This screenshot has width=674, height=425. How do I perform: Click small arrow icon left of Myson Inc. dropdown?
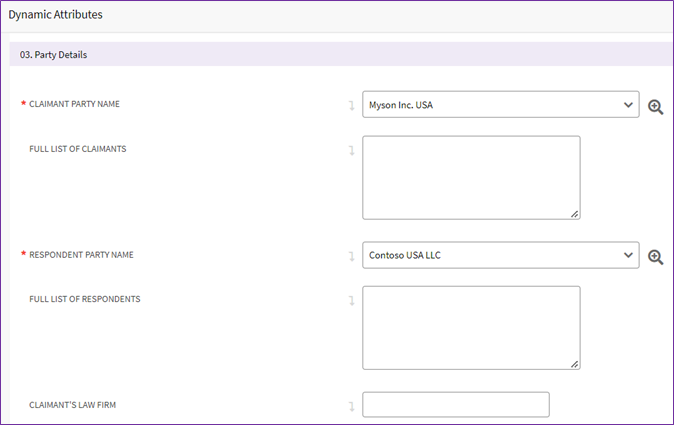[351, 105]
